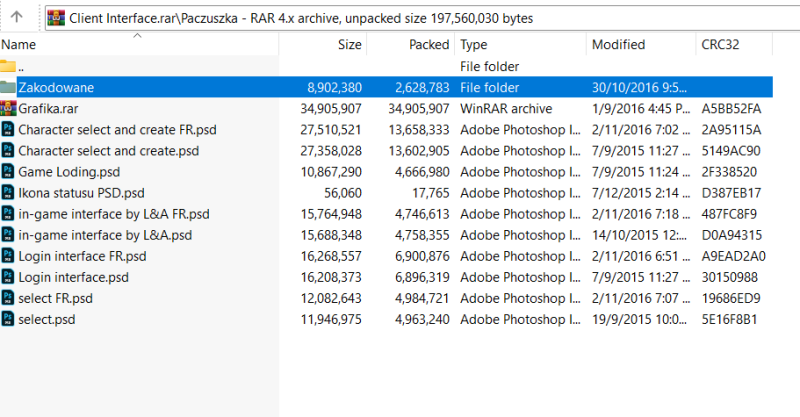Click the WinRAR archive icon in address bar

point(56,18)
